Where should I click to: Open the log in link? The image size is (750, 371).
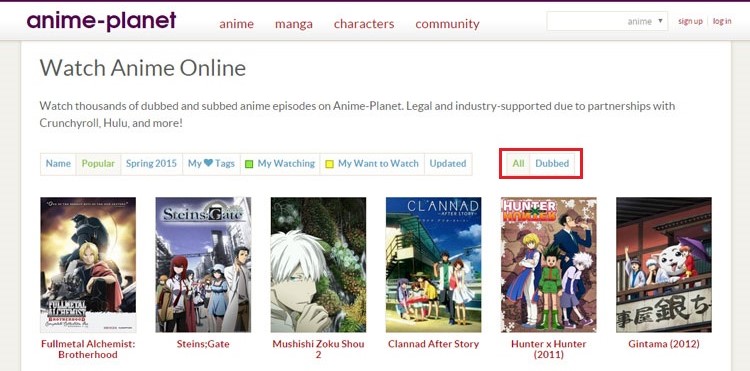coord(722,21)
